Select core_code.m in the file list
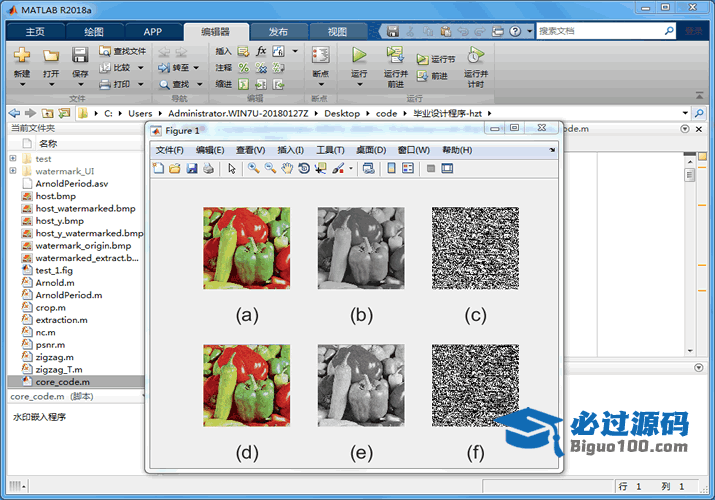 76,381
